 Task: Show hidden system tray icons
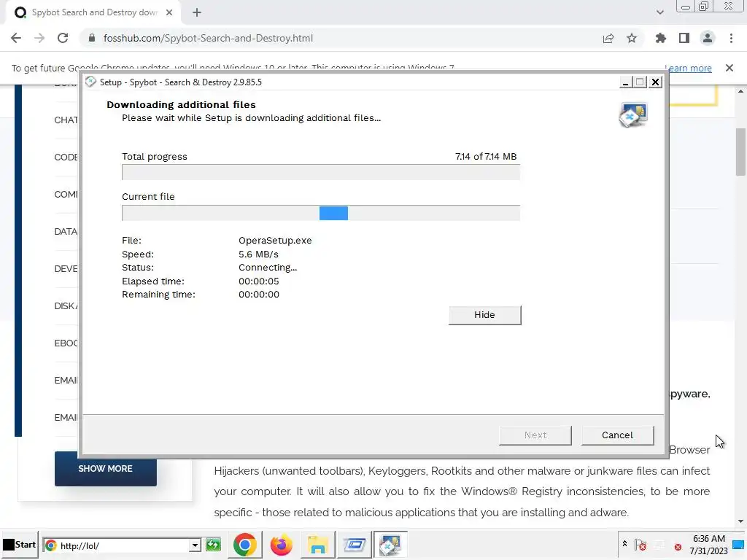pyautogui.click(x=624, y=544)
